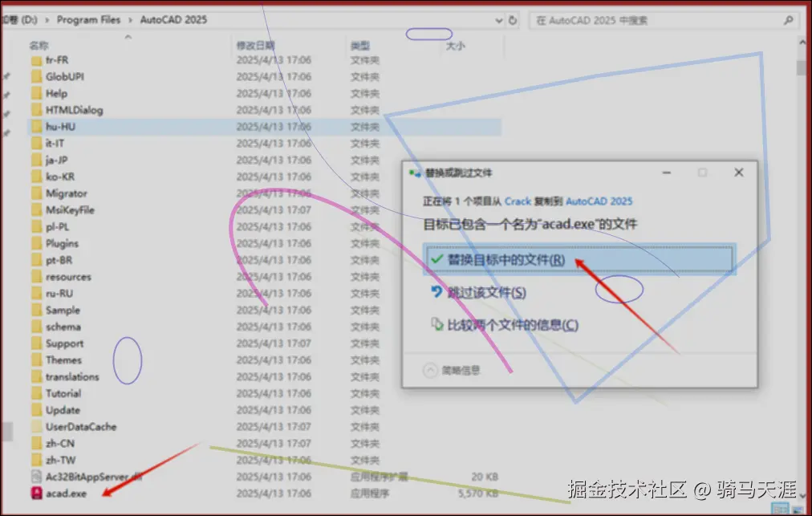Click AutoCAD 2025 in the breadcrumb path
The image size is (812, 516).
click(173, 20)
